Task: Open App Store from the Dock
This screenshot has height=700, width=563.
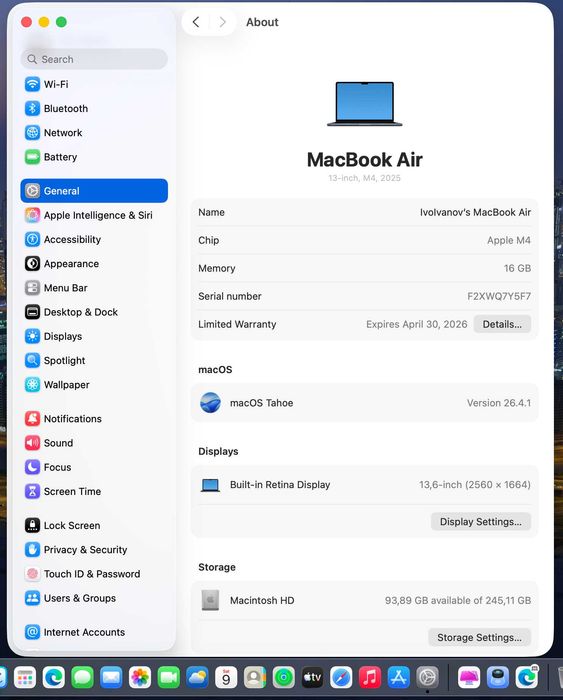Action: (398, 677)
